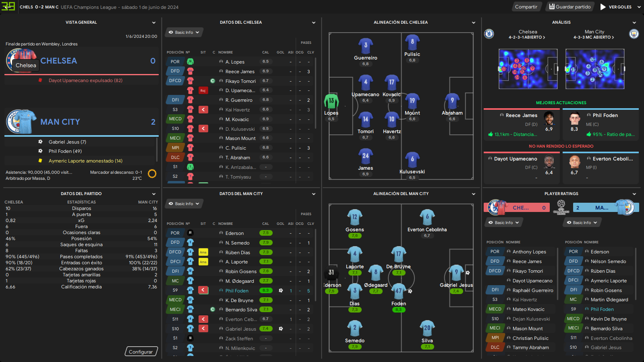Click the red card icon beside D. Upamecano
This screenshot has height=362, width=644.
pos(203,90)
